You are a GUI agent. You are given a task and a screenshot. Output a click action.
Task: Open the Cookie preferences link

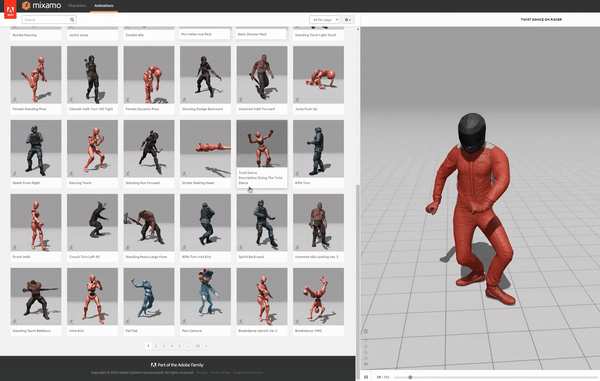click(x=248, y=373)
